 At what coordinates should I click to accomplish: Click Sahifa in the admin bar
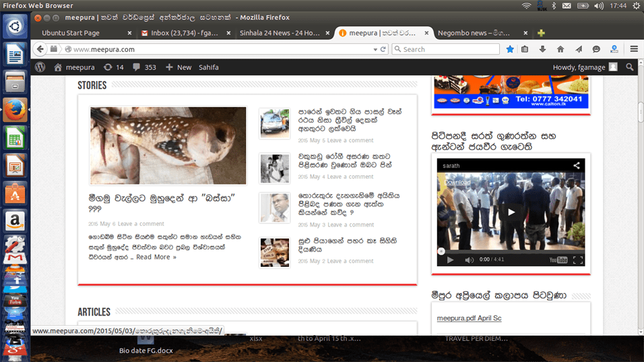point(209,67)
